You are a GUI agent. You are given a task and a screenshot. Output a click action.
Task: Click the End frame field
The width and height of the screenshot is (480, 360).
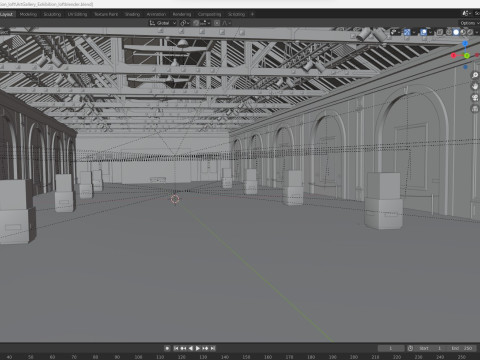462,348
